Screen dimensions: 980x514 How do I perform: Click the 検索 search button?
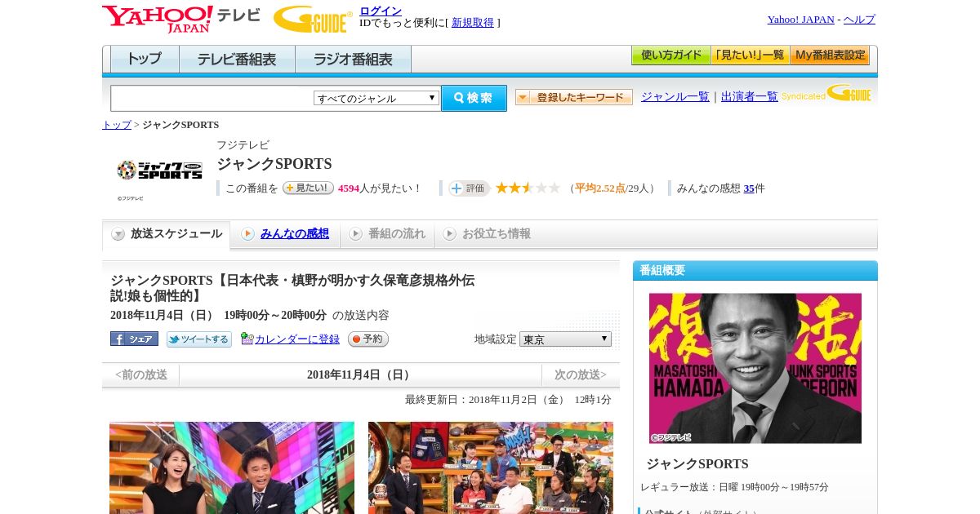point(474,98)
